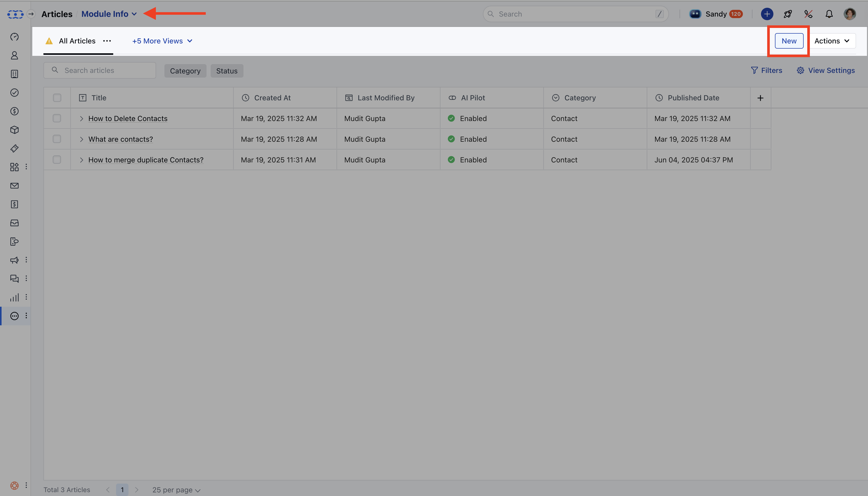
Task: Click the notification bell icon
Action: (x=829, y=14)
